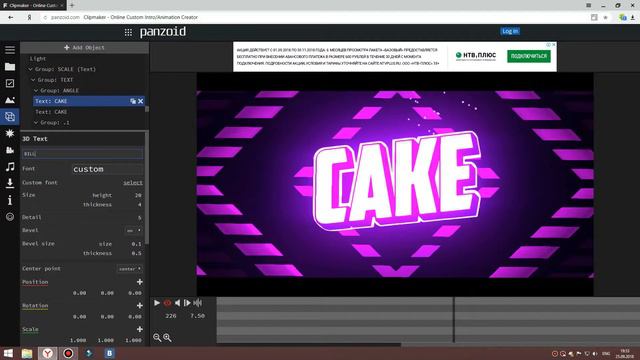Click the screen recorder taskbar icon

tap(68, 353)
